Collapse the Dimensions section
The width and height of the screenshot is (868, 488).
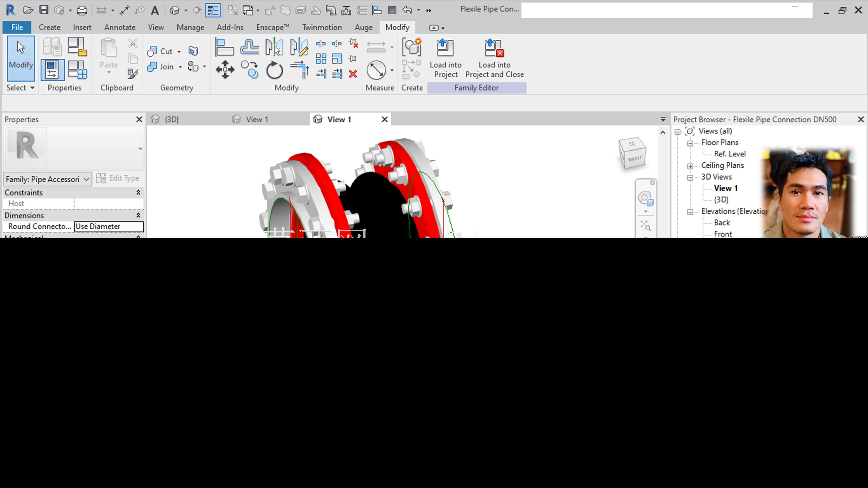(138, 215)
